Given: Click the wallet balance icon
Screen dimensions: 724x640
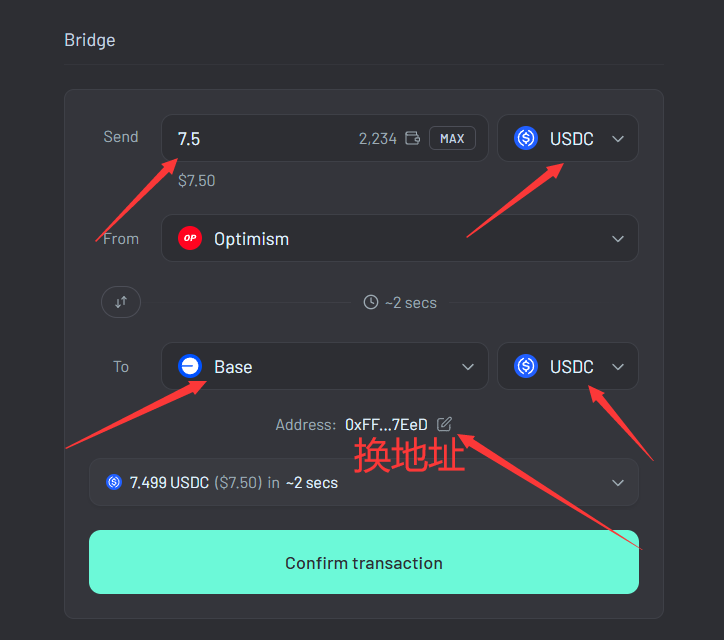Looking at the screenshot, I should tap(412, 138).
